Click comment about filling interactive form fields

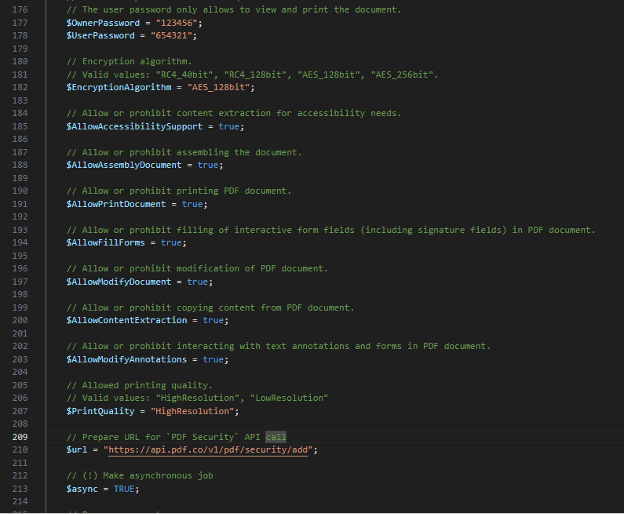(331, 230)
